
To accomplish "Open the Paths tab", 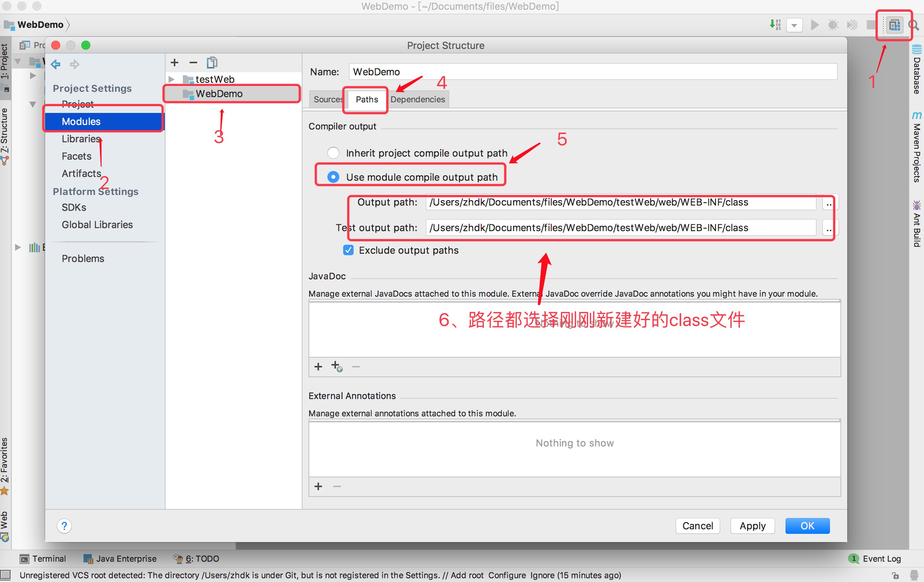I will 367,99.
